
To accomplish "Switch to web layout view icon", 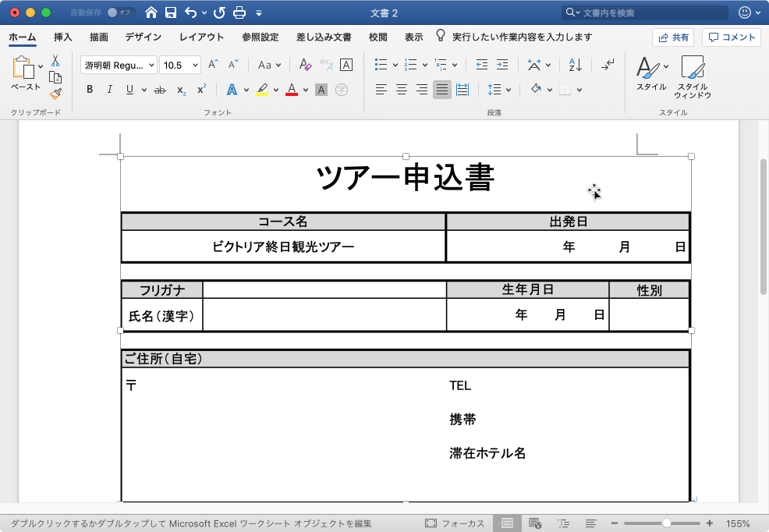I will click(535, 523).
